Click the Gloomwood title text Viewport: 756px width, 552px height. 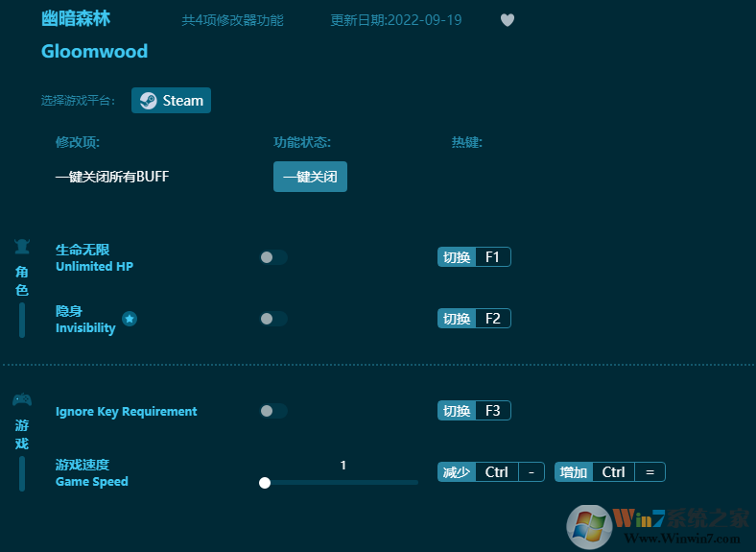(x=94, y=51)
